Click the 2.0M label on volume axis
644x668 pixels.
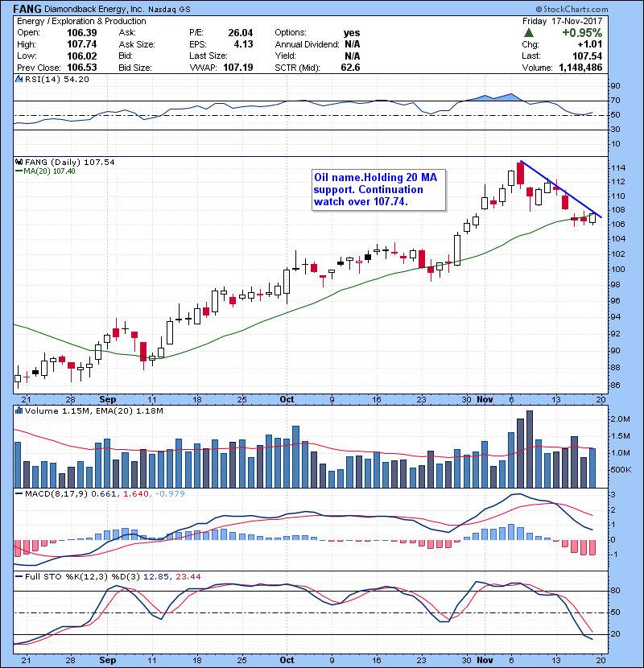620,419
